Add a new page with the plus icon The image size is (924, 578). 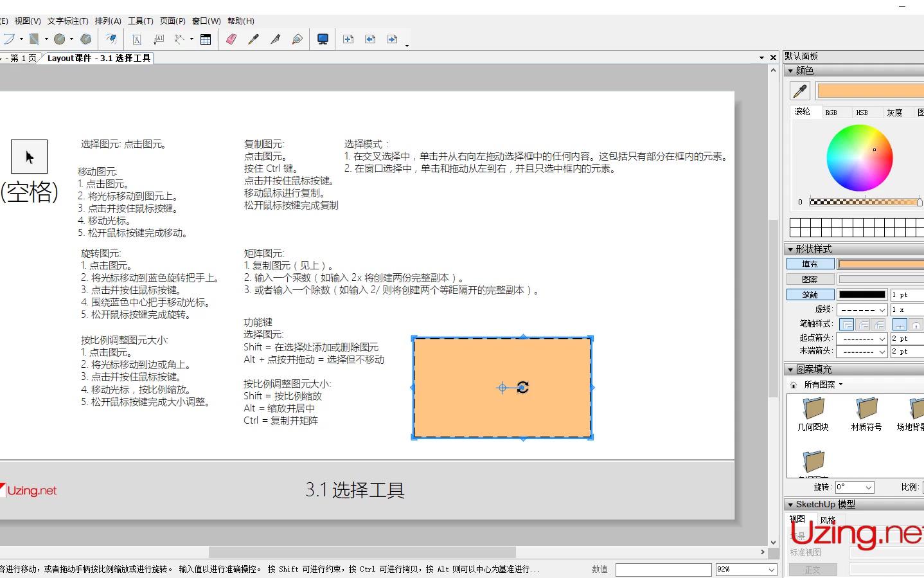click(x=348, y=39)
